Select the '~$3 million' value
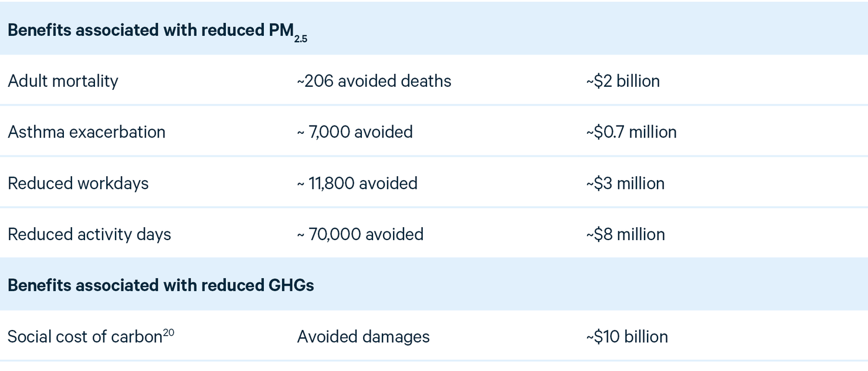Screen dimensions: 868x371 pyautogui.click(x=625, y=183)
